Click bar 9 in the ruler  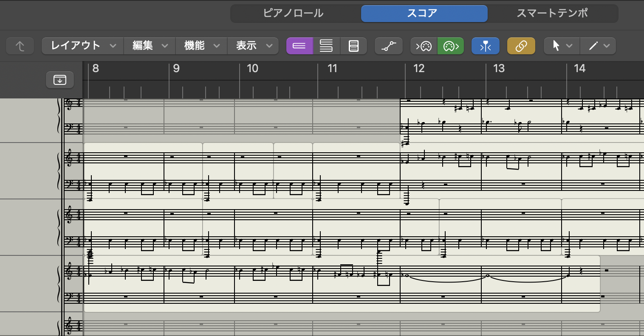tap(176, 68)
